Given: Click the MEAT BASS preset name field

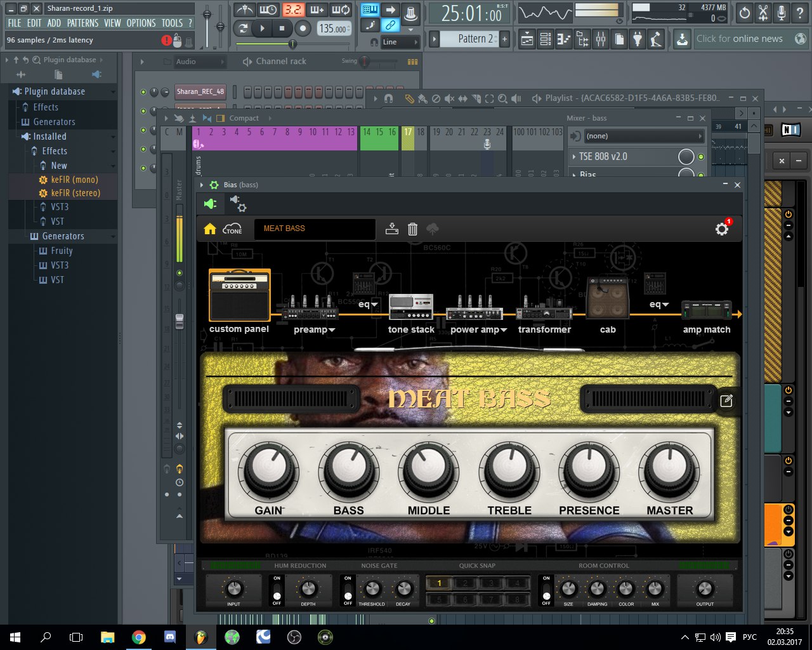Looking at the screenshot, I should pos(315,229).
